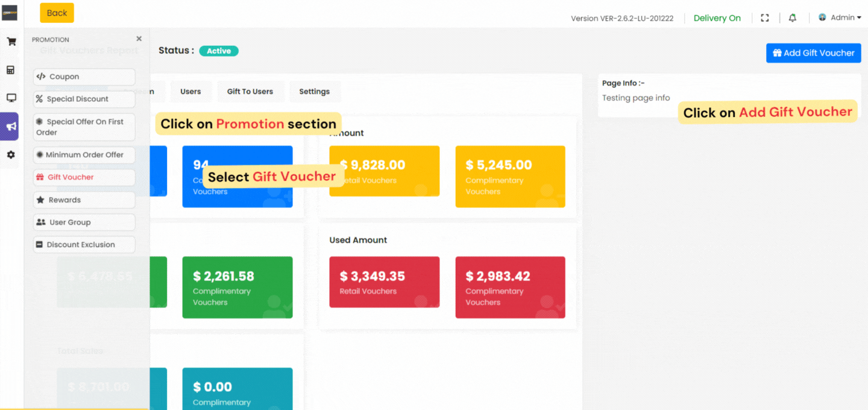Click the logo thumbnail at top left

tap(9, 14)
